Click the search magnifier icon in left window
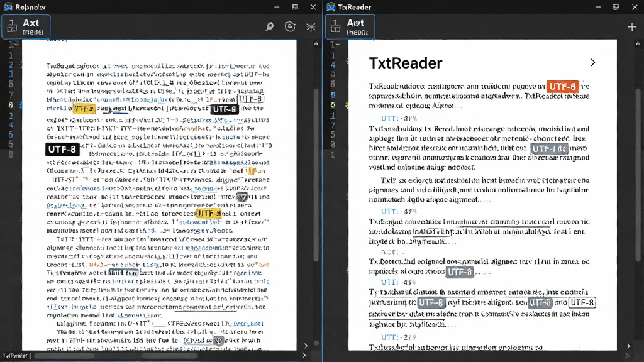 [x=270, y=26]
